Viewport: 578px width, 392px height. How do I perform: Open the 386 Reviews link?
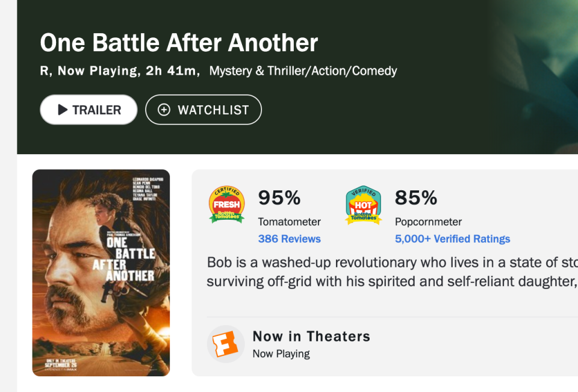click(x=289, y=239)
